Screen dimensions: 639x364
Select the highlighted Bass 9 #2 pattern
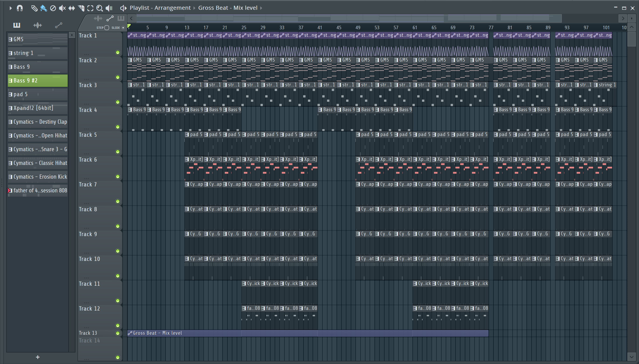tap(37, 80)
